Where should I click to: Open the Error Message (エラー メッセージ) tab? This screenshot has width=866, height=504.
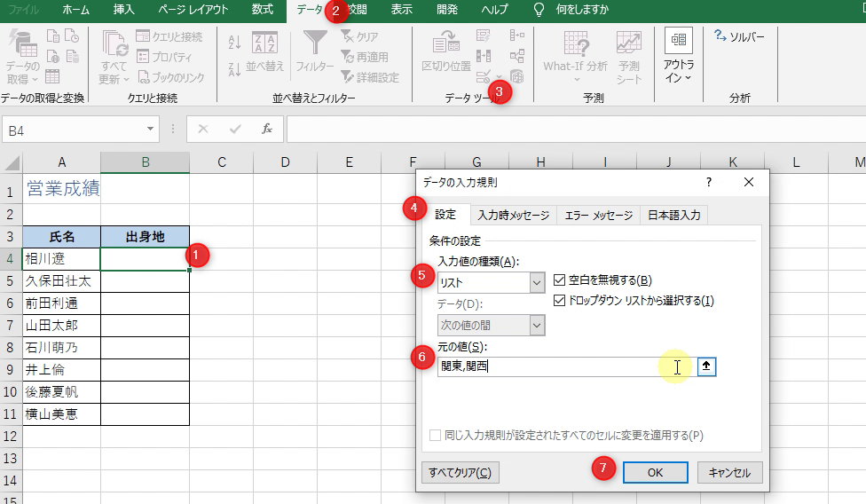tap(599, 216)
